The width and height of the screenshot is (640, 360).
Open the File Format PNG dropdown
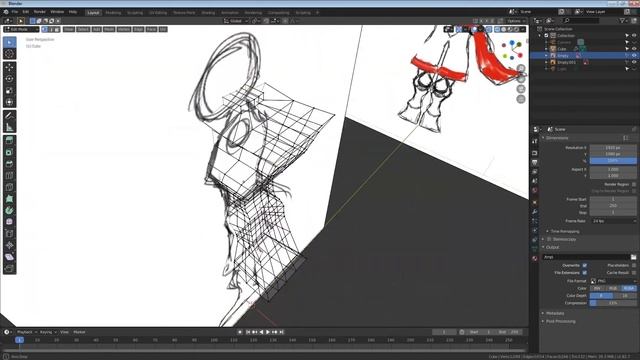[x=613, y=281]
